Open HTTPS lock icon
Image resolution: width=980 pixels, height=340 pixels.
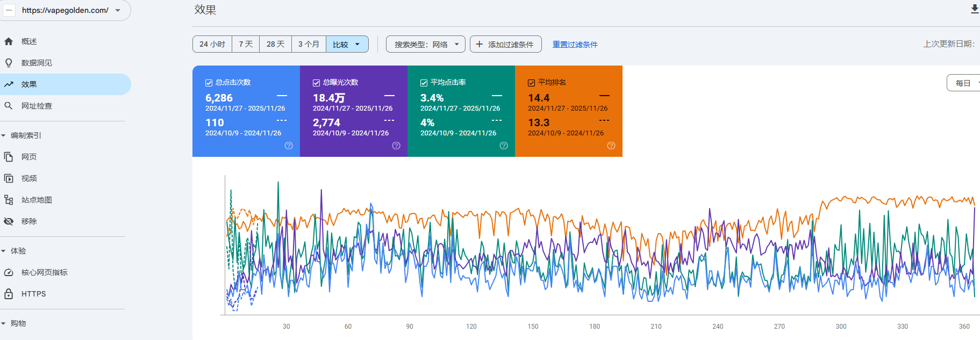[9, 294]
